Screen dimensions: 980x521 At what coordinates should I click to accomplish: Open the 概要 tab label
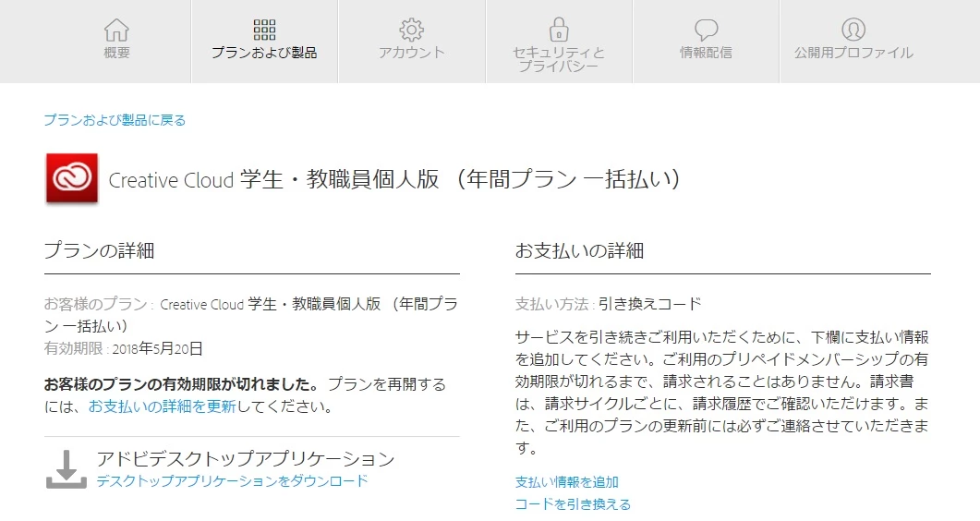click(116, 53)
